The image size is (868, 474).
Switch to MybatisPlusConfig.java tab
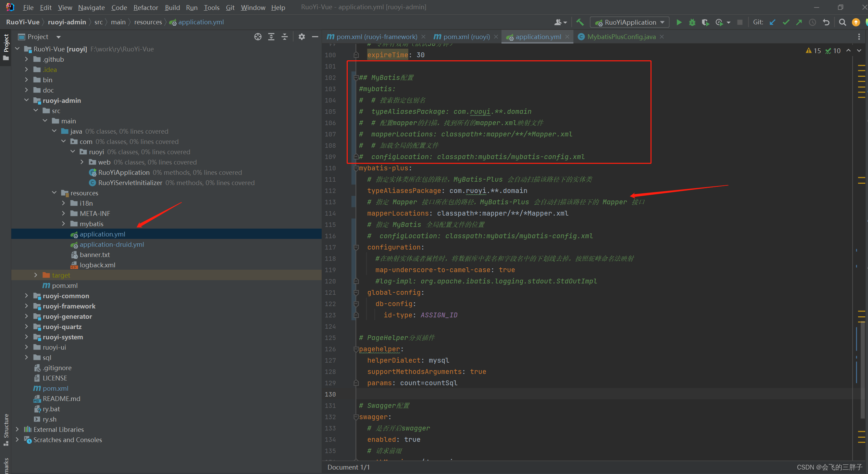click(621, 37)
